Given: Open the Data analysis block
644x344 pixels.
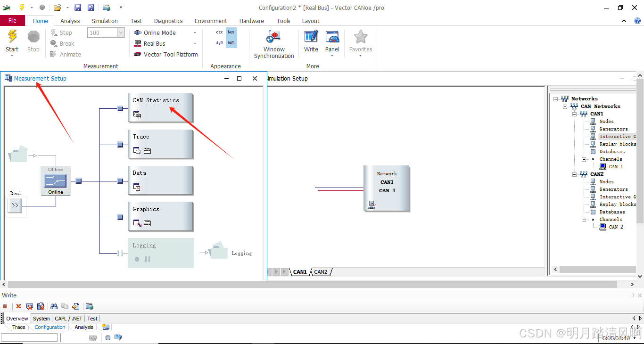Looking at the screenshot, I should coord(160,180).
